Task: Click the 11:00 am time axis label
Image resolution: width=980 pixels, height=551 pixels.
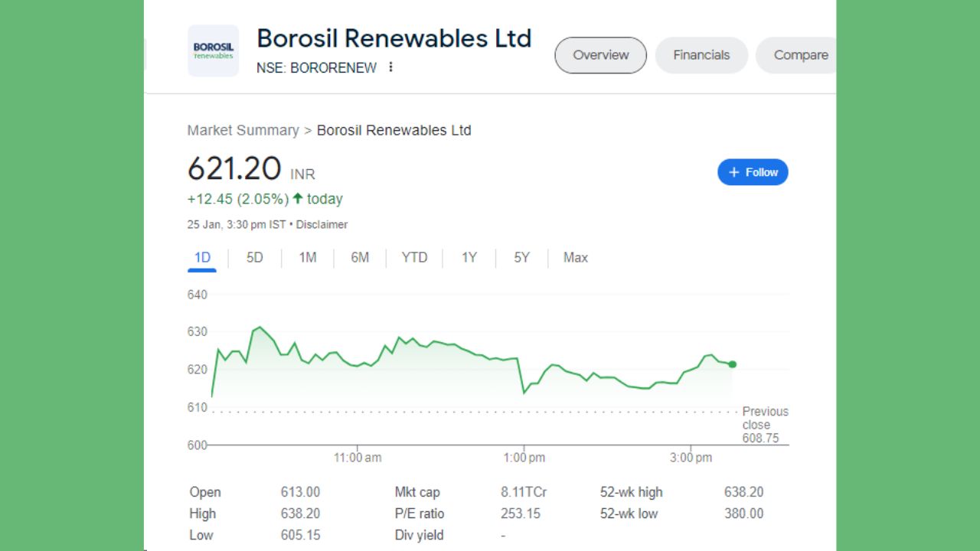Action: coord(358,458)
